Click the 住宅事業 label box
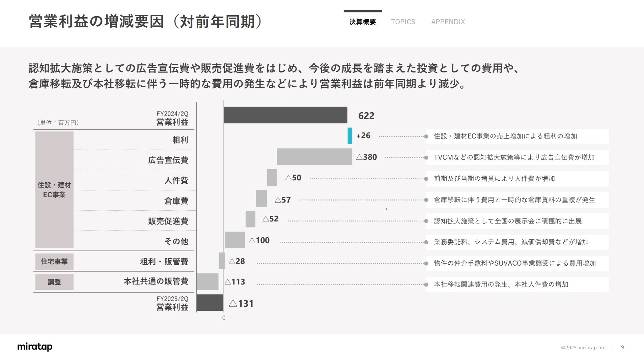The image size is (644, 360). 54,261
